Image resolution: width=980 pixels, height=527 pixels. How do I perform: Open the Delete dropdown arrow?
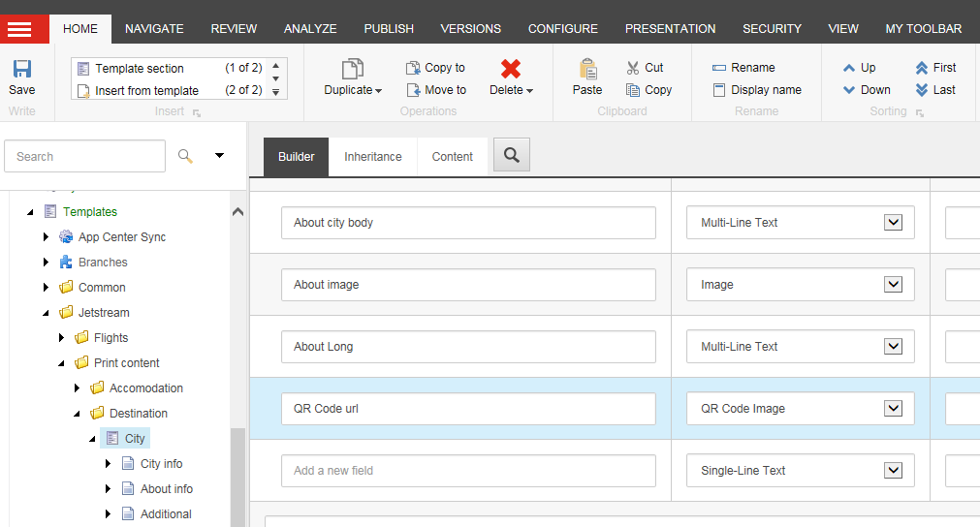530,91
